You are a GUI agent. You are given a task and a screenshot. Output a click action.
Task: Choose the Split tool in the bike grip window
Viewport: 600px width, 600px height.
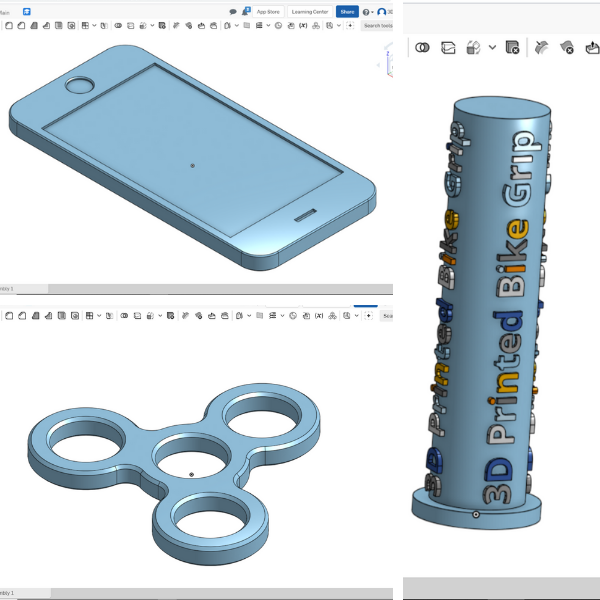coord(448,47)
